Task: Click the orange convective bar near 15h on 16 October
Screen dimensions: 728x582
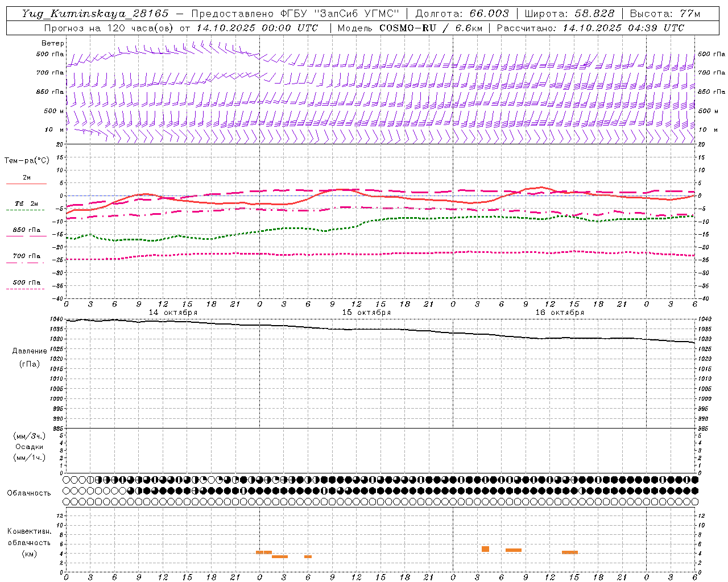Action: tap(570, 552)
